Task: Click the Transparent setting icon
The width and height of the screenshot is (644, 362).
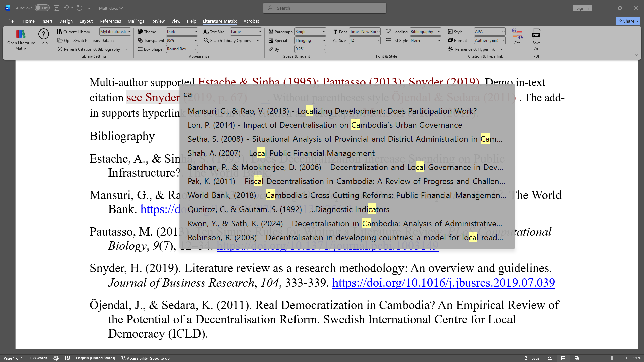Action: pos(140,40)
